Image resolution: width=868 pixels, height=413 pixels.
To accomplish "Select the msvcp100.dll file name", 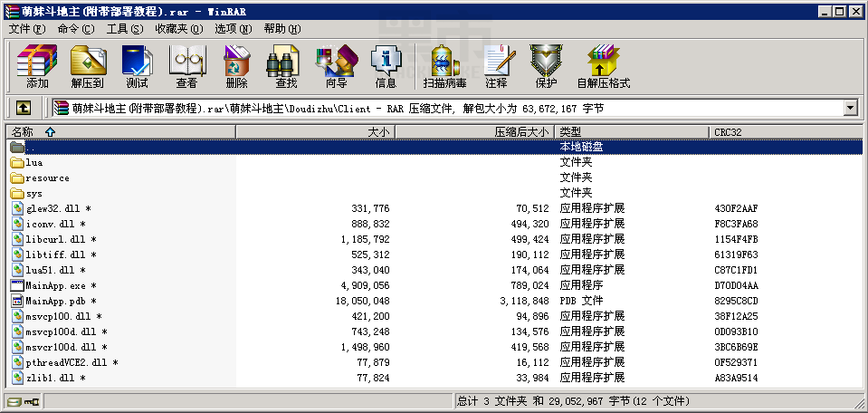I will [x=63, y=317].
